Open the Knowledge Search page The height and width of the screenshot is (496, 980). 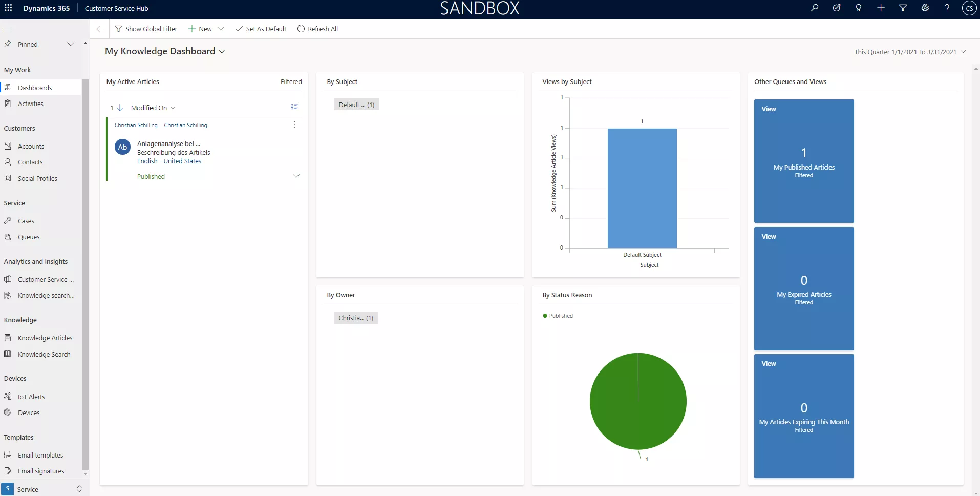[44, 354]
